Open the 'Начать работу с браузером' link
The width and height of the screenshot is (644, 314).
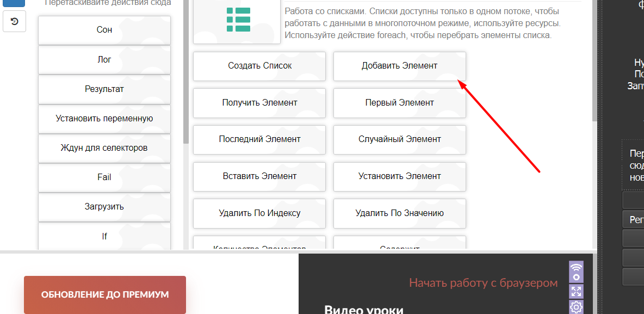[x=483, y=283]
